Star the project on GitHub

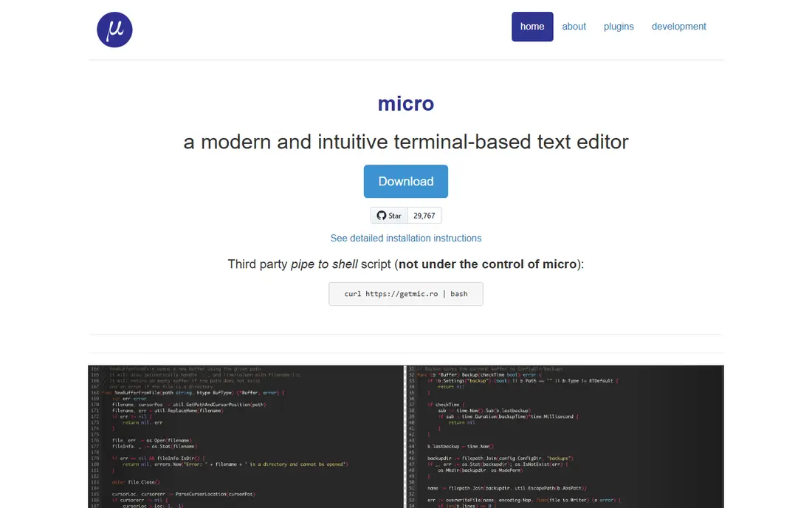pyautogui.click(x=389, y=216)
